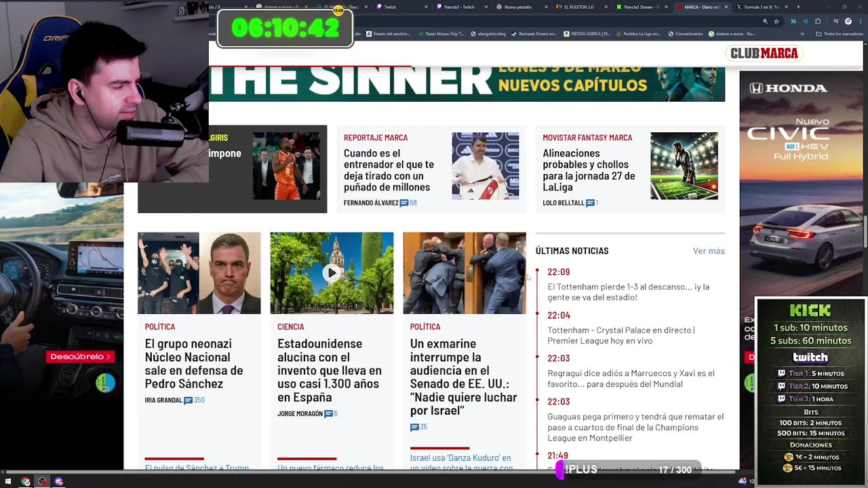Click the CLUB MARCA logo
Image resolution: width=868 pixels, height=488 pixels.
764,53
